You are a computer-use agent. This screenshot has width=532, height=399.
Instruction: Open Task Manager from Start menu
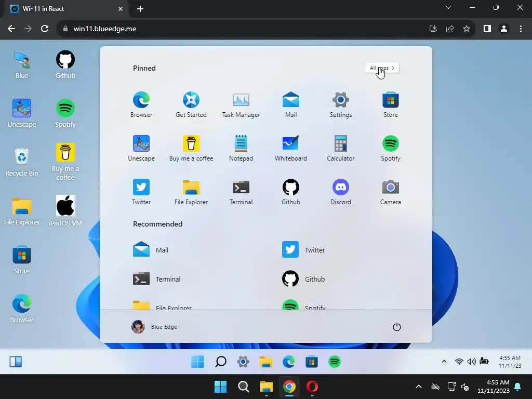point(241,104)
